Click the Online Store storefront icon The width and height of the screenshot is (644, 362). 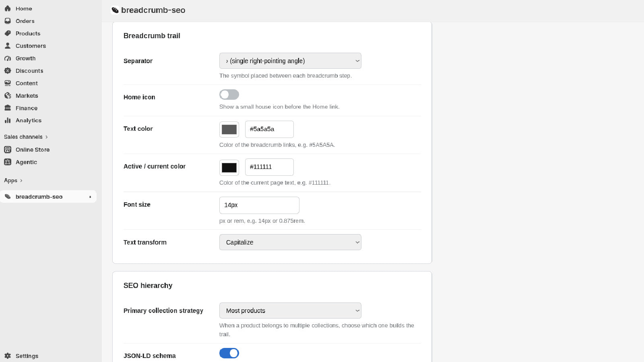(x=8, y=150)
